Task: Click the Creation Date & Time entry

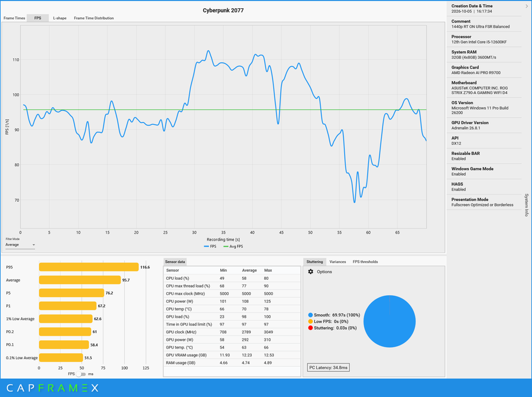Action: coord(484,8)
